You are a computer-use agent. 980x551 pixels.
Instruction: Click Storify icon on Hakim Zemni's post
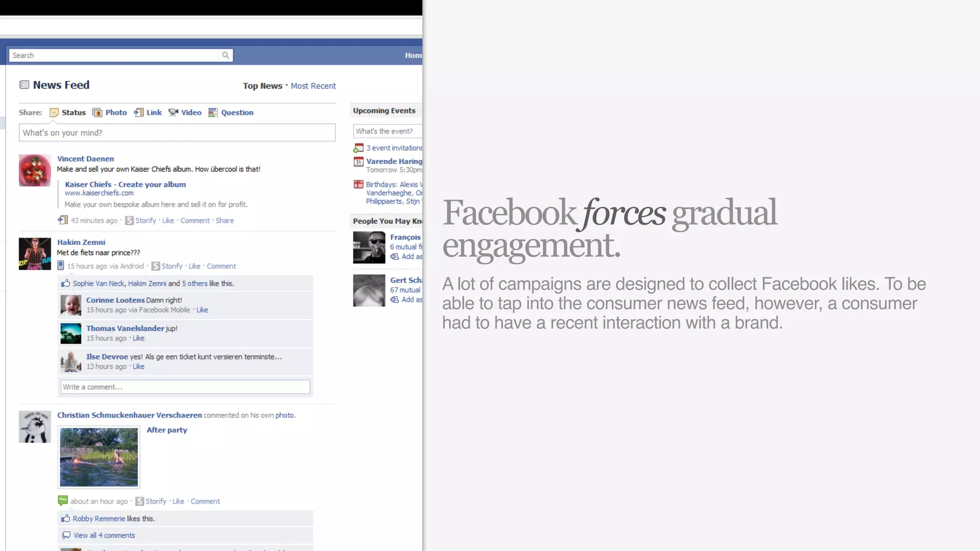[156, 266]
